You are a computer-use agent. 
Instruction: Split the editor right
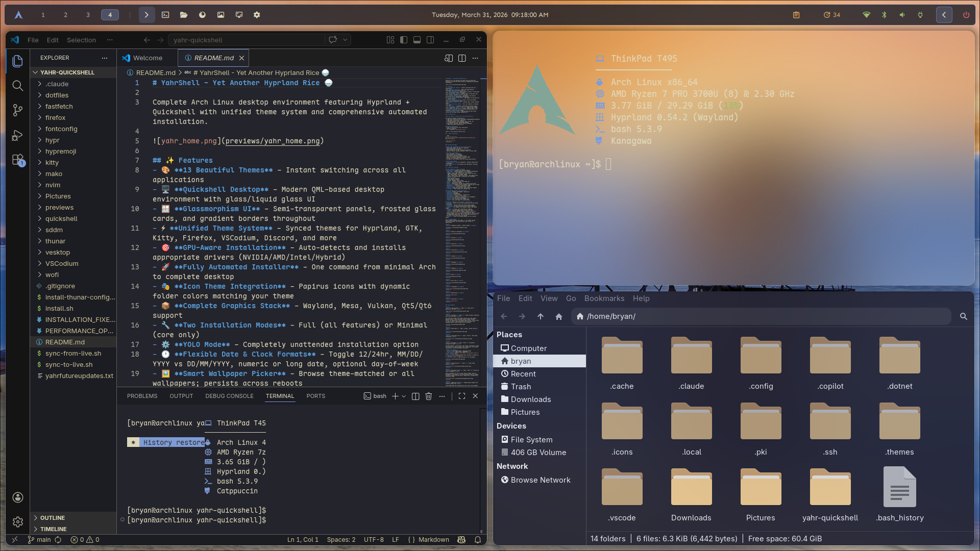pos(462,58)
